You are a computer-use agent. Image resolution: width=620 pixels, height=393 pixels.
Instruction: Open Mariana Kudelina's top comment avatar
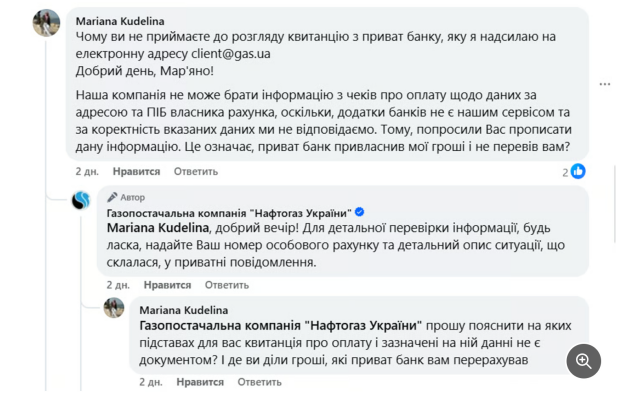(x=46, y=23)
